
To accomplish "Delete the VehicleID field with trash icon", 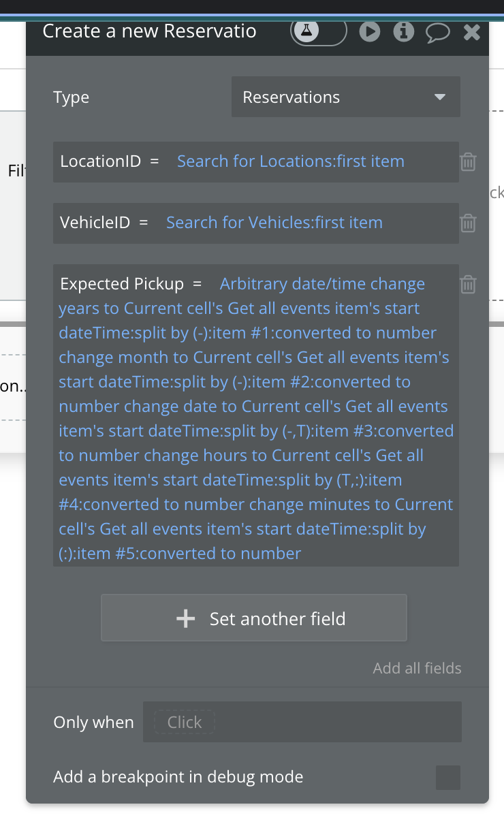I will [468, 223].
